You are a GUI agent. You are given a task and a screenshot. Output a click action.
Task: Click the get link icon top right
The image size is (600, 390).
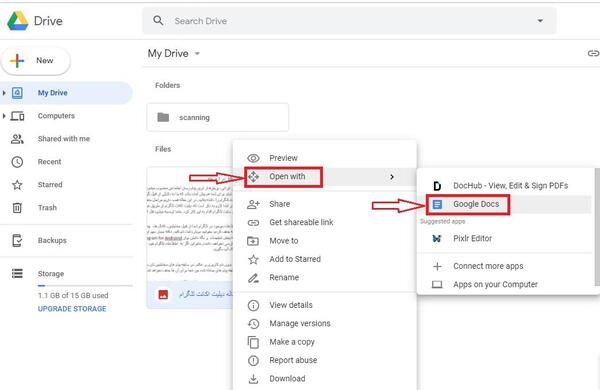[x=593, y=53]
